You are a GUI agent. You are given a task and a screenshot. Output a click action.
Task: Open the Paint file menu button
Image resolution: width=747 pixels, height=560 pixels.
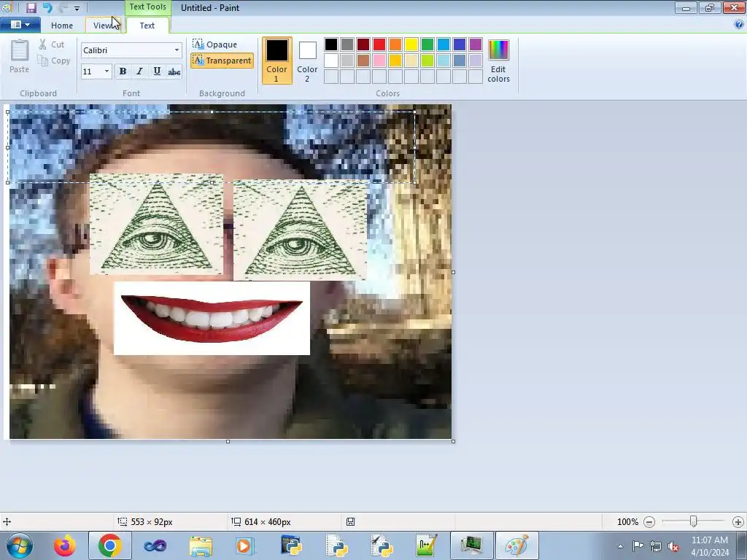(x=20, y=25)
